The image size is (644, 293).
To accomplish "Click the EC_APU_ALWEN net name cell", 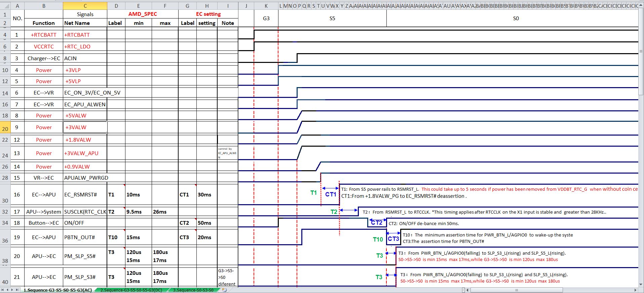I will pos(85,104).
